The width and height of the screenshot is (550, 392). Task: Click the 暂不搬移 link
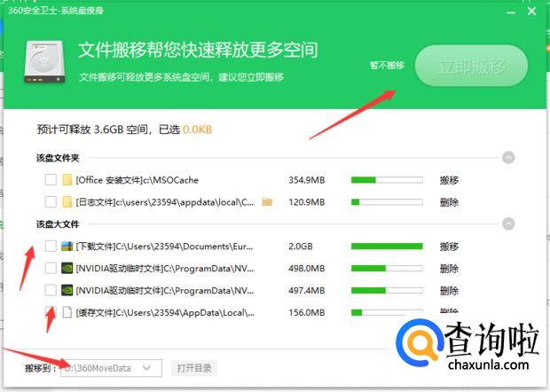point(387,66)
